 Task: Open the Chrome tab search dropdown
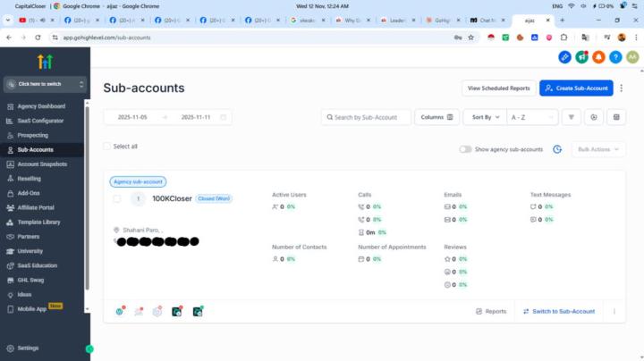point(8,20)
